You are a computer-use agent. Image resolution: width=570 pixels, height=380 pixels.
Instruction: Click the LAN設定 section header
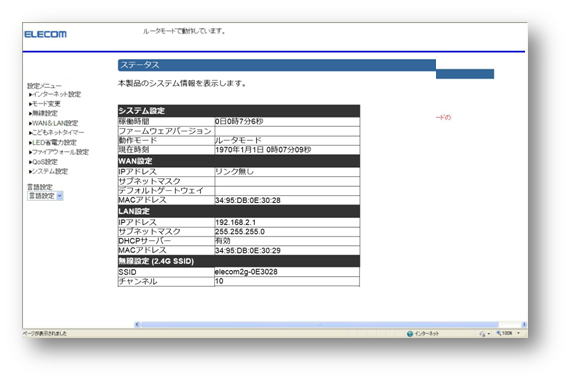[x=239, y=211]
